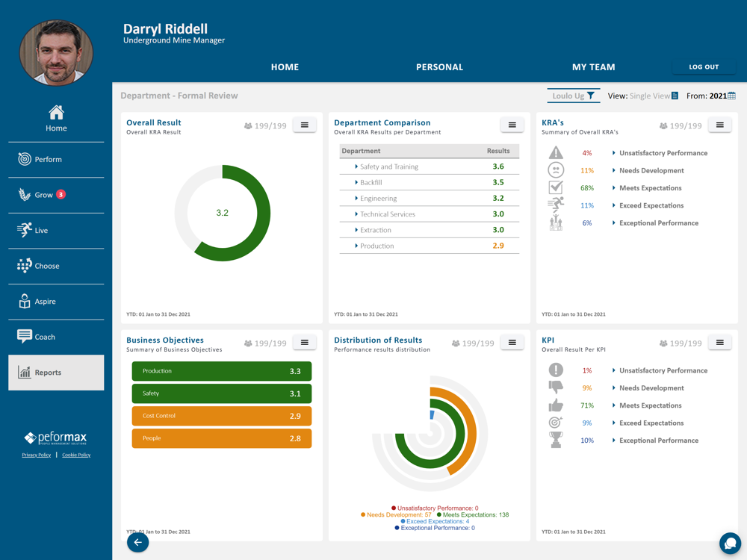Switch to the PERSONAL tab

pos(439,67)
